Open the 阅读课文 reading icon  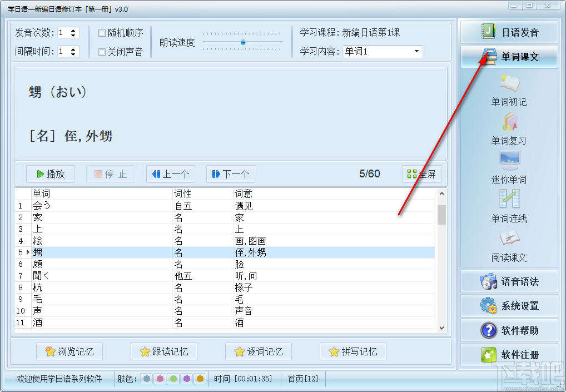pyautogui.click(x=509, y=238)
